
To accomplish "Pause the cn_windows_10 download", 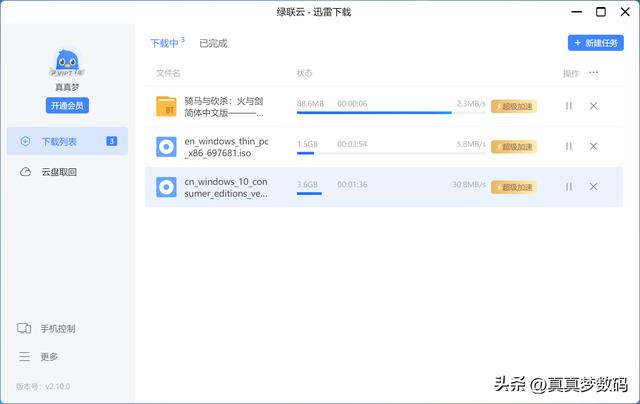I will coord(569,186).
